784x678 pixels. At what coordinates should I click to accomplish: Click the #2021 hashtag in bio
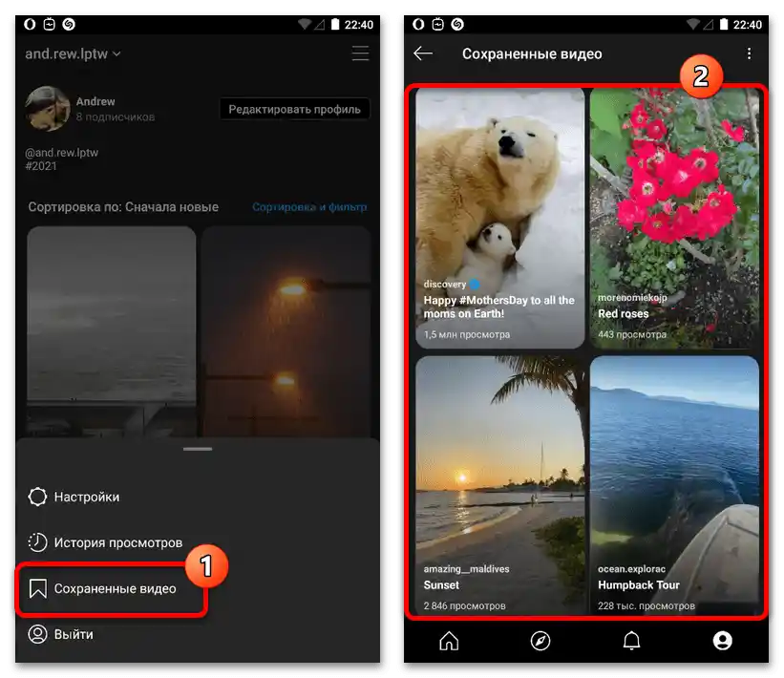click(41, 166)
